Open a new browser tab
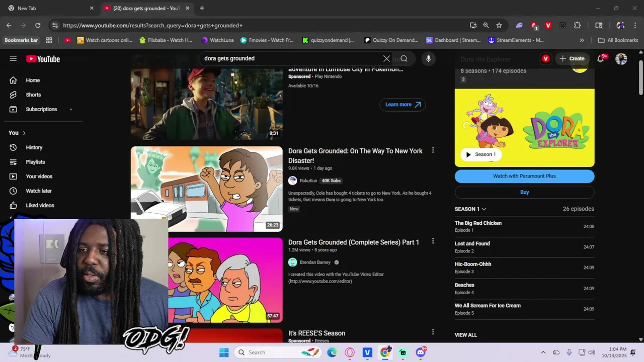The height and width of the screenshot is (362, 644). pyautogui.click(x=202, y=8)
